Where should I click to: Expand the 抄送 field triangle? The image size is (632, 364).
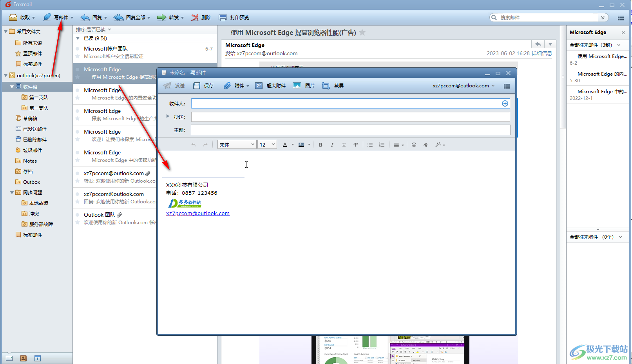pyautogui.click(x=168, y=116)
